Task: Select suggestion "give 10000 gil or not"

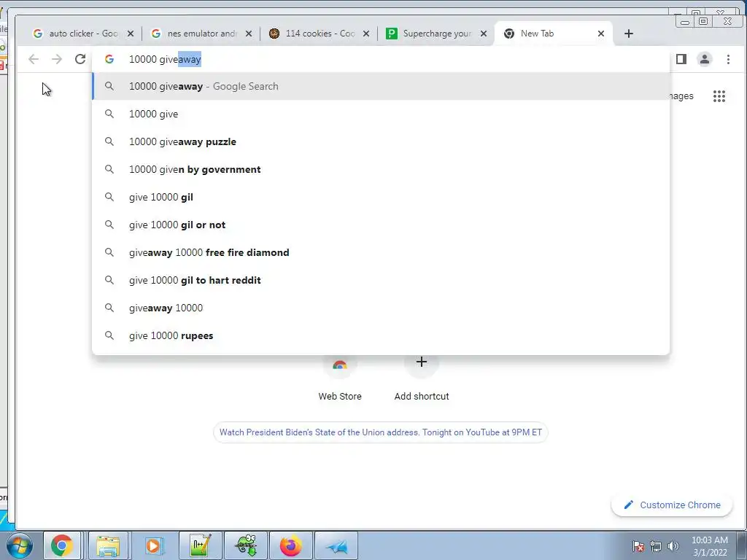Action: click(381, 225)
